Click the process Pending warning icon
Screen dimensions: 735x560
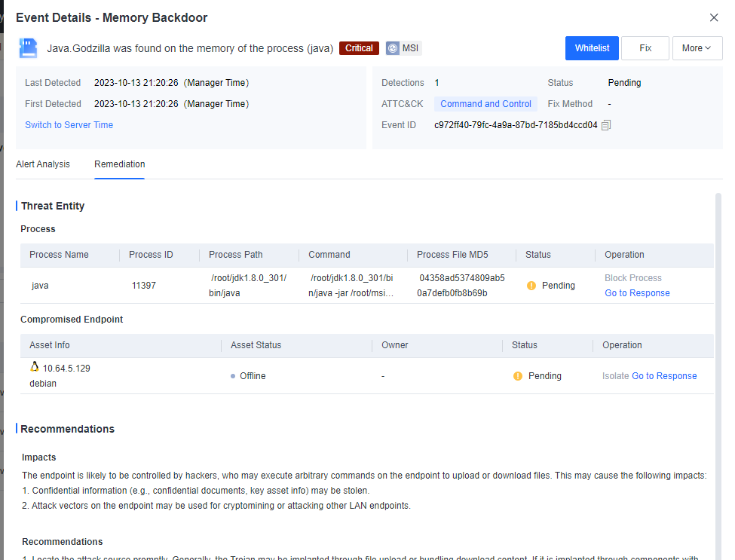coord(531,286)
